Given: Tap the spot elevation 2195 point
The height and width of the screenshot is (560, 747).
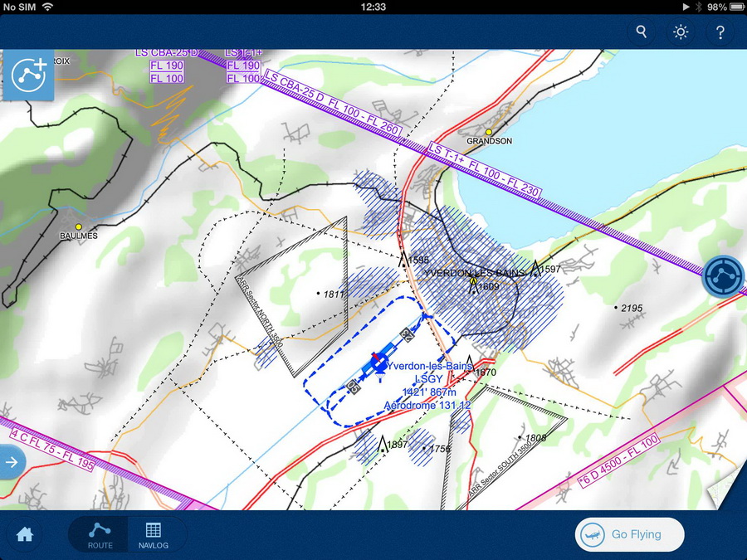Looking at the screenshot, I should click(616, 308).
